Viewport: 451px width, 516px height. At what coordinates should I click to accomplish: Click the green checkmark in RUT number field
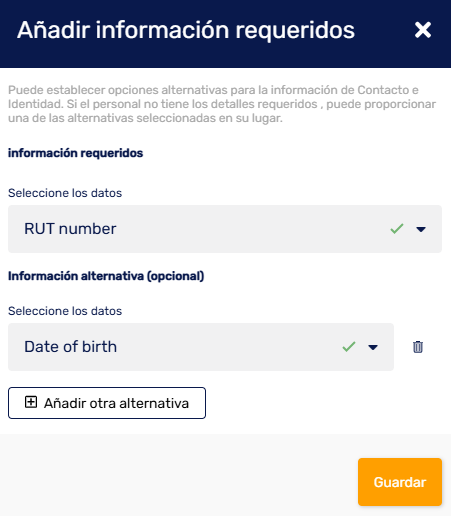coord(397,229)
